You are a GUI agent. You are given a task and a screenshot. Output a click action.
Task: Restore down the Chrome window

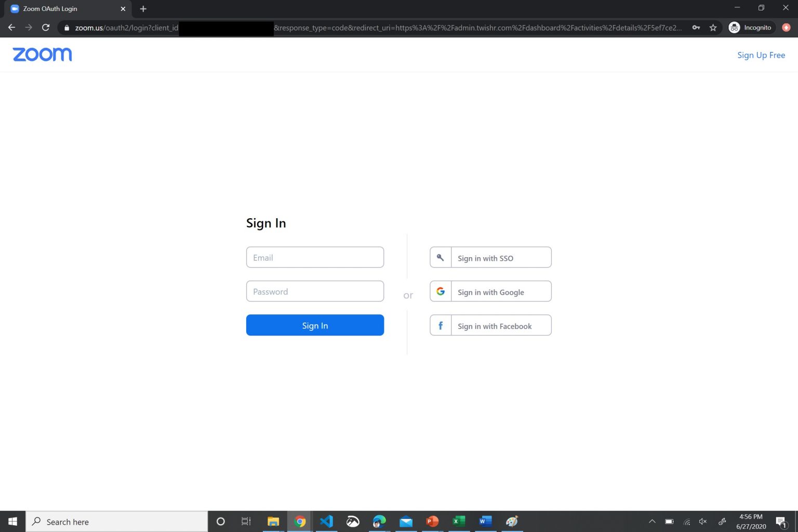pos(761,8)
